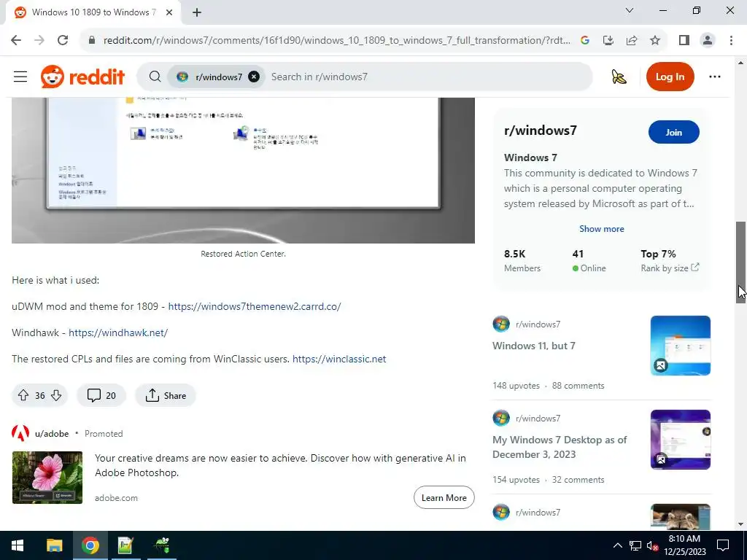Open the three-dot more options menu
747x560 pixels.
[x=715, y=77]
